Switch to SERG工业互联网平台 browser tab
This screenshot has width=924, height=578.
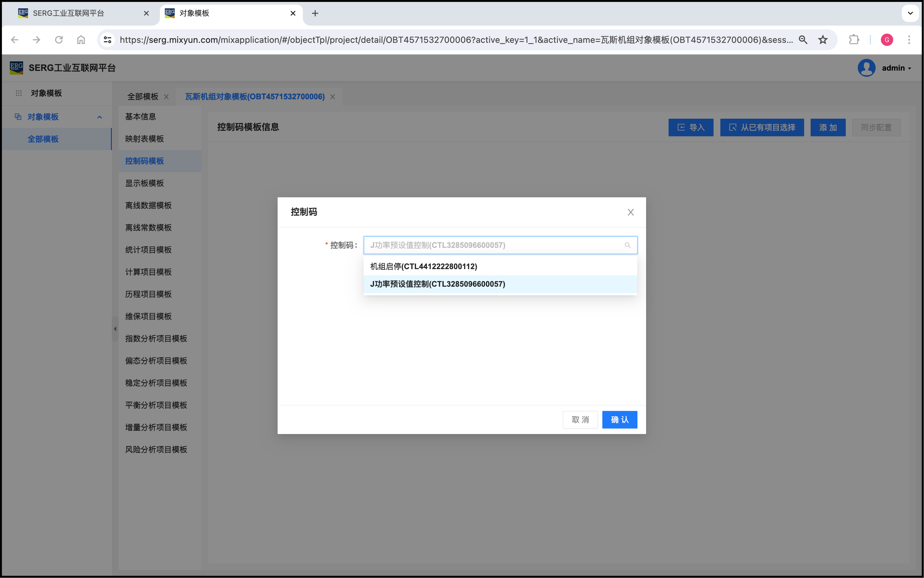pos(69,13)
